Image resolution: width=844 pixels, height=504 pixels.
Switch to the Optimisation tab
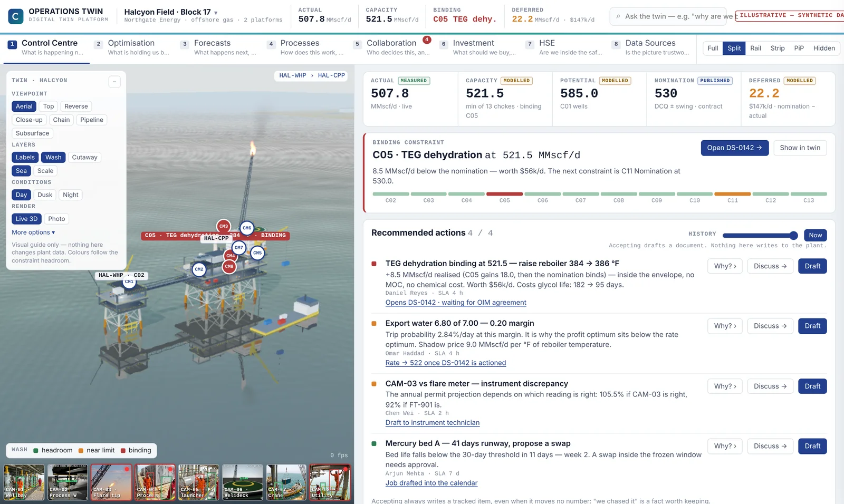tap(133, 47)
